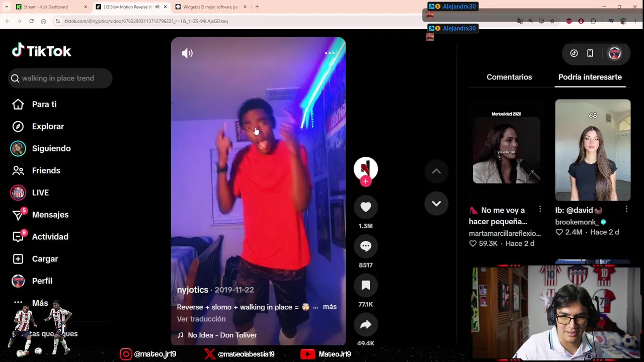Go to previous video with up chevron

click(x=436, y=171)
